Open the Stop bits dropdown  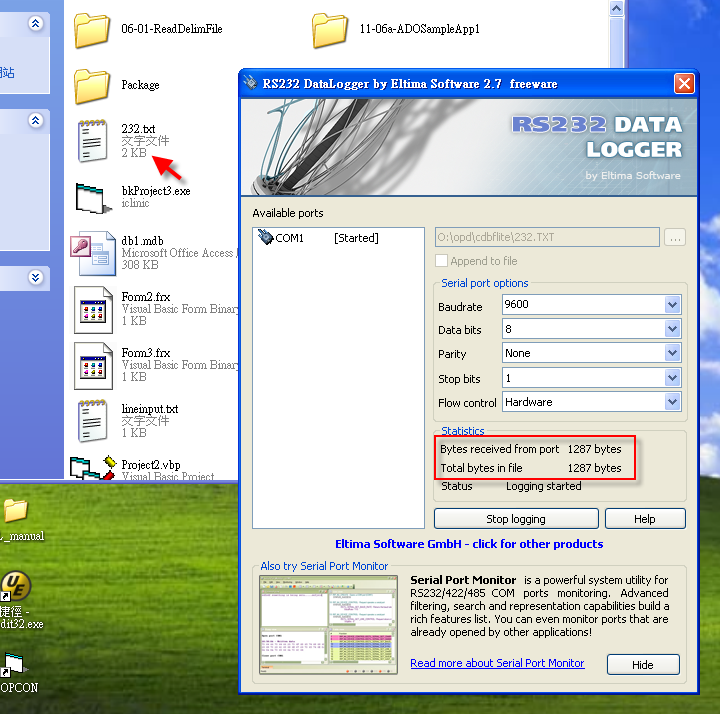(x=672, y=378)
